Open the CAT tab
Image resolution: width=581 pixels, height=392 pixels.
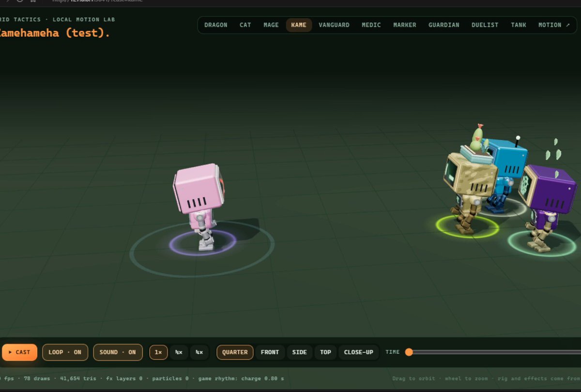coord(245,25)
